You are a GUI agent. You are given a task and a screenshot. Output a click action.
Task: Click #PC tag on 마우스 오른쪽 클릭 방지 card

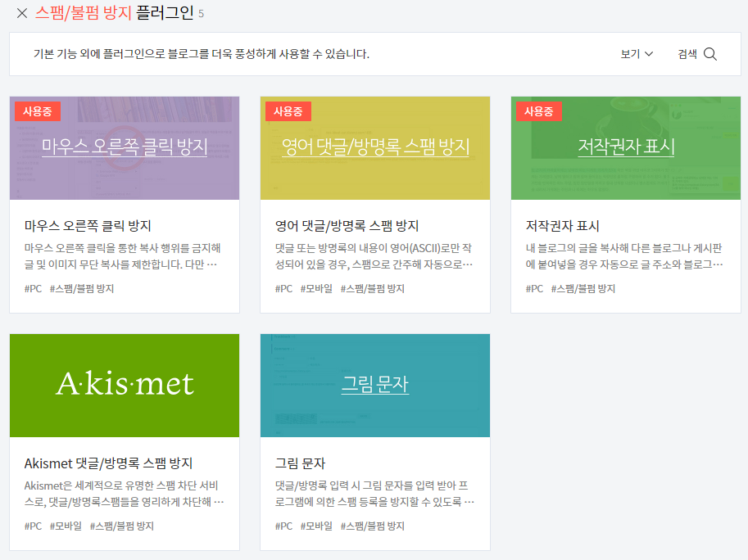pos(33,288)
